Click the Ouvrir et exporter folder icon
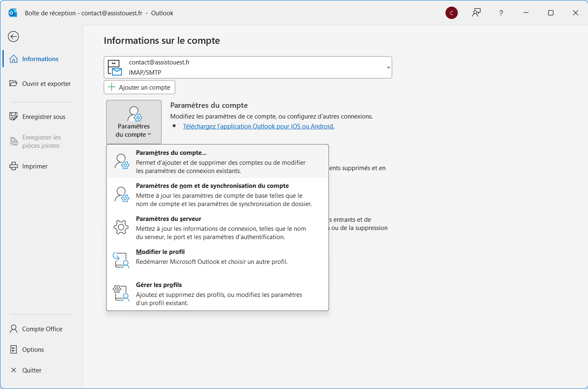This screenshot has height=389, width=588. (x=14, y=83)
